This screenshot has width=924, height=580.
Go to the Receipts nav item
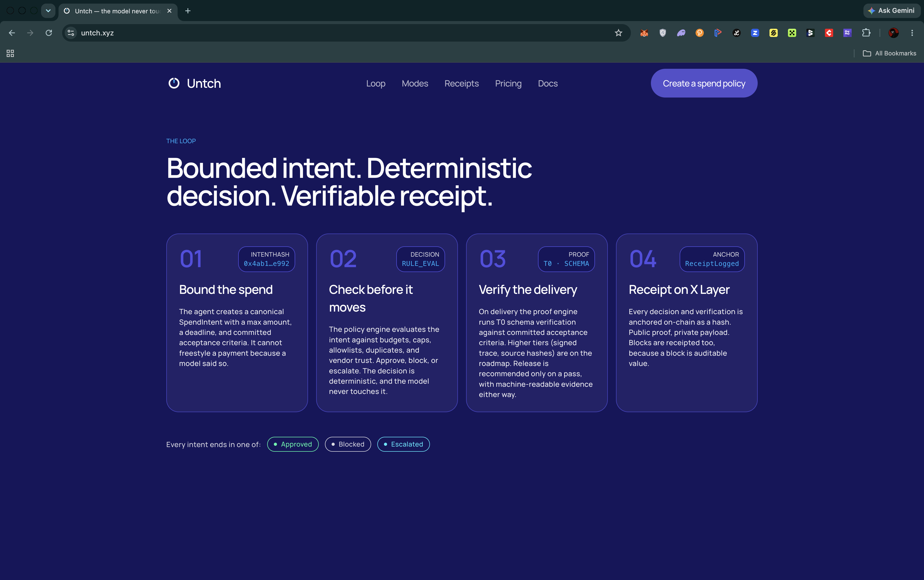pos(461,83)
